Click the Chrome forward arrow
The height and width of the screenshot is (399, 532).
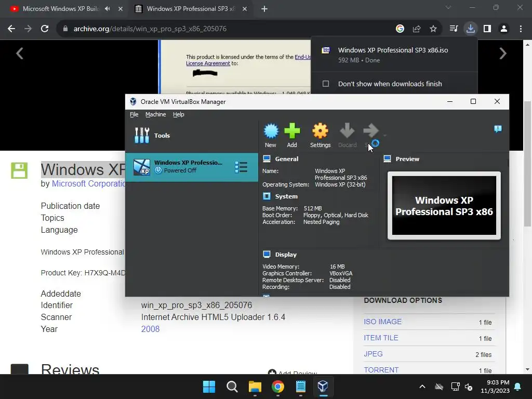[28, 29]
